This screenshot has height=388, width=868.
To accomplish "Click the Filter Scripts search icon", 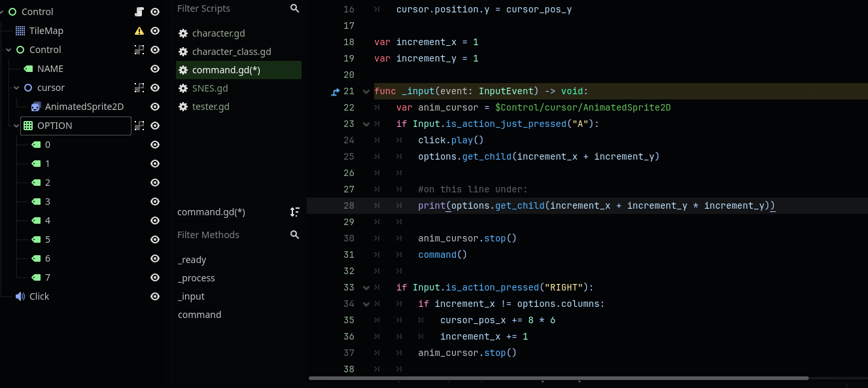I will pyautogui.click(x=294, y=9).
